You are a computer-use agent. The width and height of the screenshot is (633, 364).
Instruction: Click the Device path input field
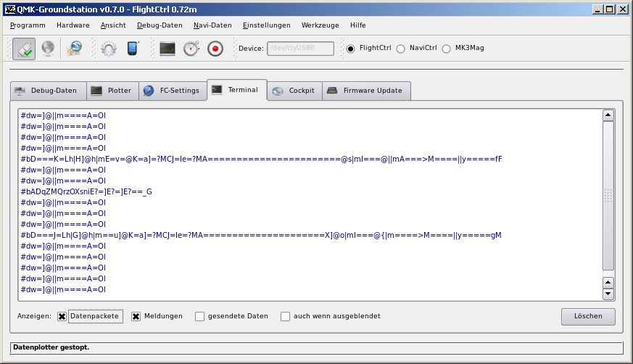300,49
